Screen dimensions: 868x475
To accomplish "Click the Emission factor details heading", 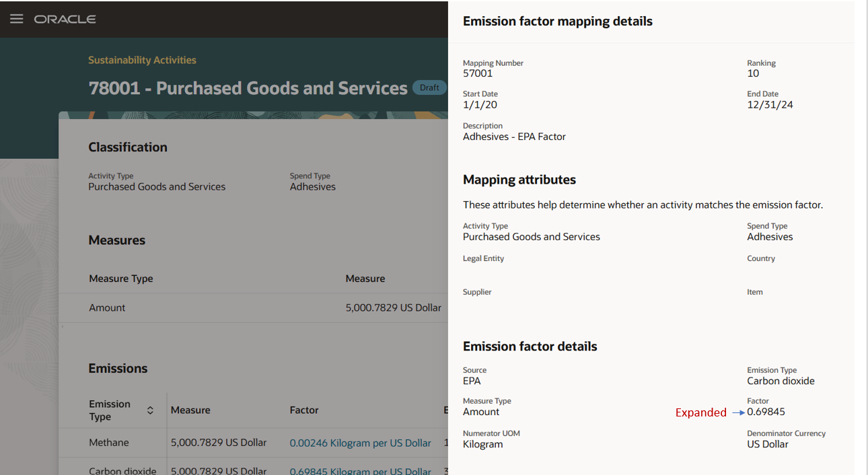I will coord(530,346).
